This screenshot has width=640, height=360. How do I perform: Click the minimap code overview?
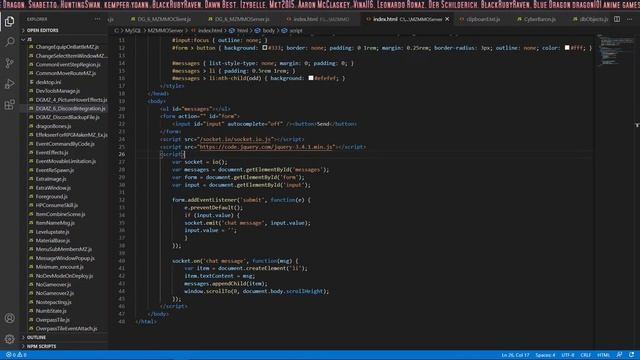pyautogui.click(x=616, y=51)
